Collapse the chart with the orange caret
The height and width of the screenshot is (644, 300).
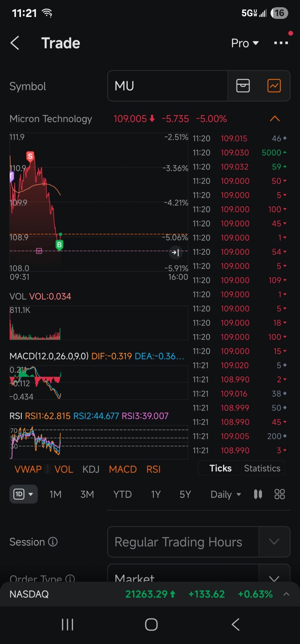[x=275, y=119]
